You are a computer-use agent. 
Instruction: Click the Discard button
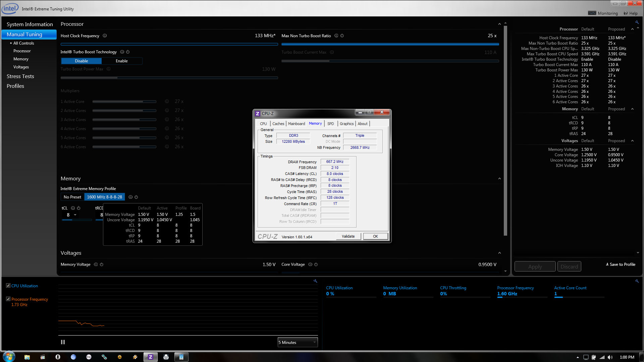(x=569, y=266)
